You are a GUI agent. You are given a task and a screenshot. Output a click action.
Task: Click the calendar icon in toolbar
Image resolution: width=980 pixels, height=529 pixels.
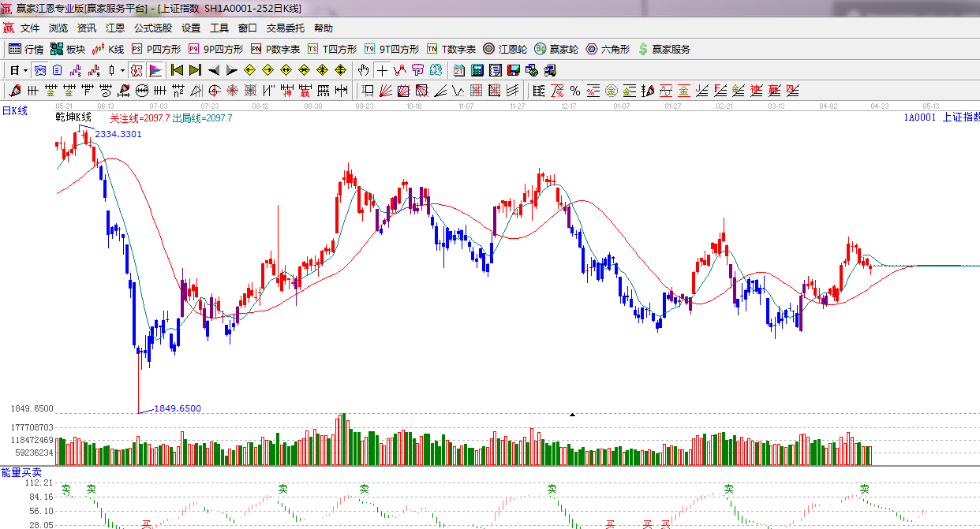[458, 70]
